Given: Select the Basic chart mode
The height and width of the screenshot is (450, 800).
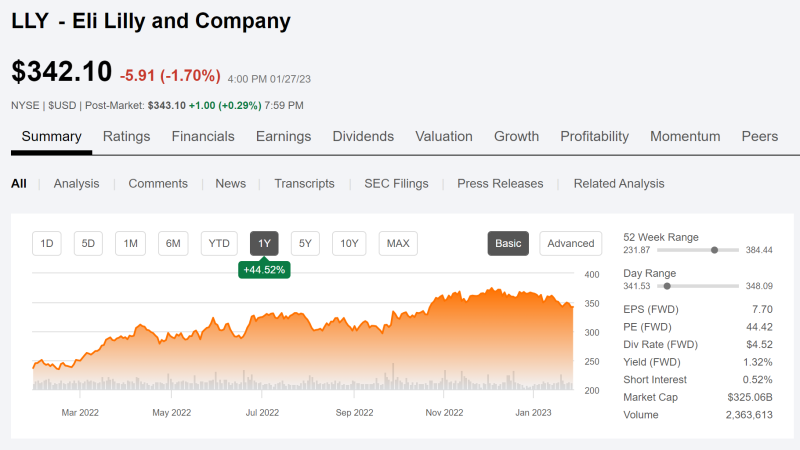Looking at the screenshot, I should click(x=508, y=243).
